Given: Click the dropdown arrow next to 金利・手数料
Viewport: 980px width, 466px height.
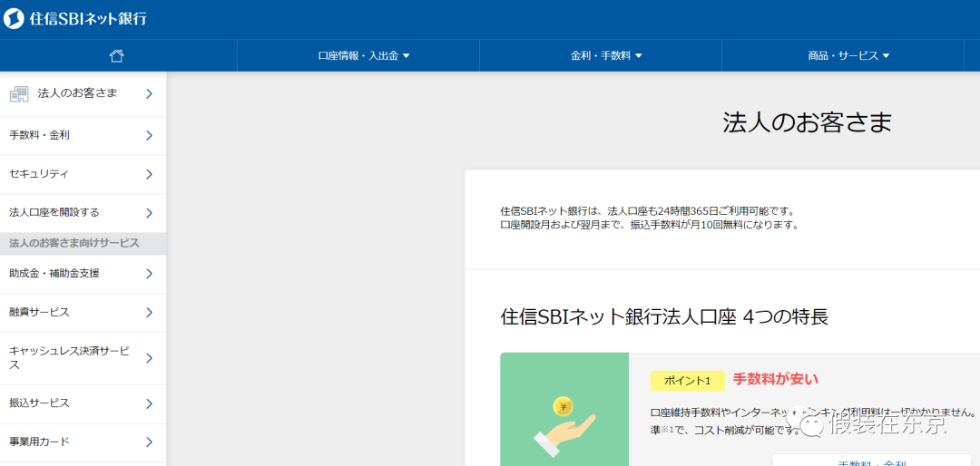Looking at the screenshot, I should point(639,56).
